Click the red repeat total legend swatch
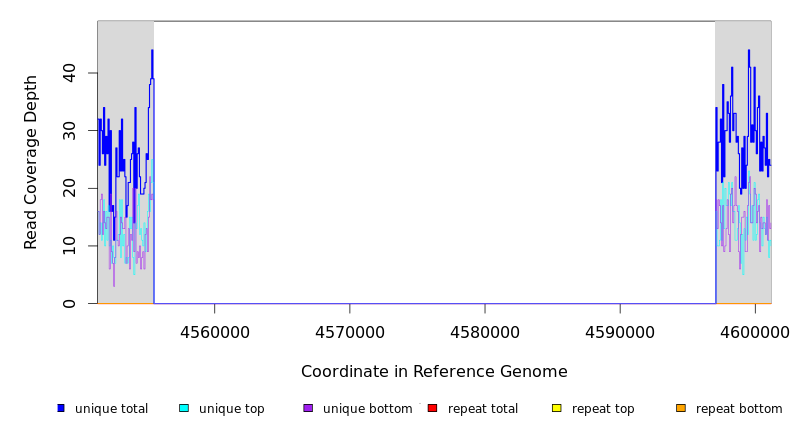This screenshot has width=792, height=432. click(x=432, y=408)
